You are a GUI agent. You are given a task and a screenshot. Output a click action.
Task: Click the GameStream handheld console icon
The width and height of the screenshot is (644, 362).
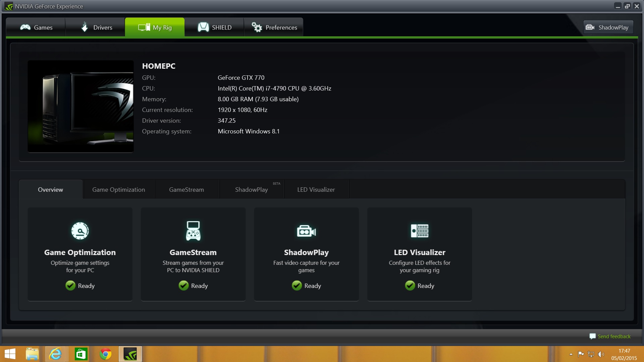click(x=193, y=231)
